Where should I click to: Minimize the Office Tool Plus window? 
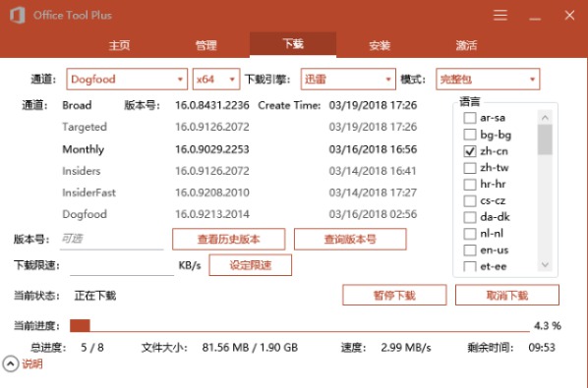pos(535,18)
